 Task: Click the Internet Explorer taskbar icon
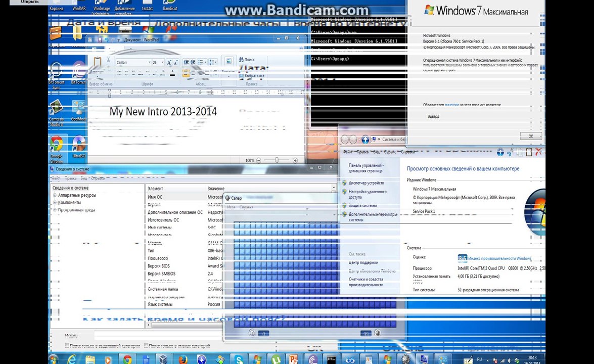[71, 359]
